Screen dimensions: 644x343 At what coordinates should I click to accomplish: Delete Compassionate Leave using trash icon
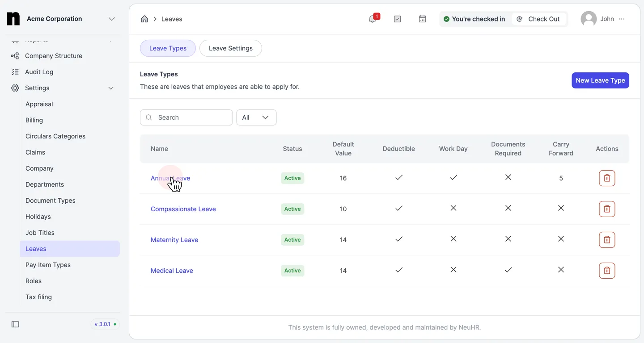pos(607,209)
